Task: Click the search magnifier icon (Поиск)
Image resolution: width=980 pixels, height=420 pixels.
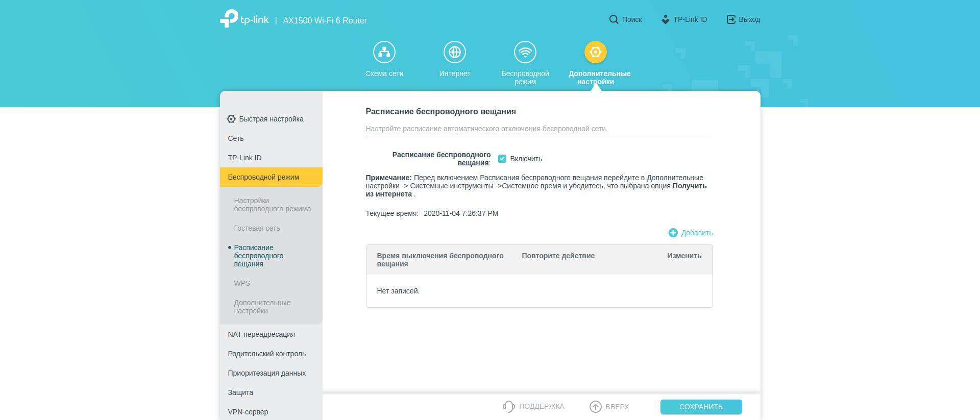Action: (614, 19)
